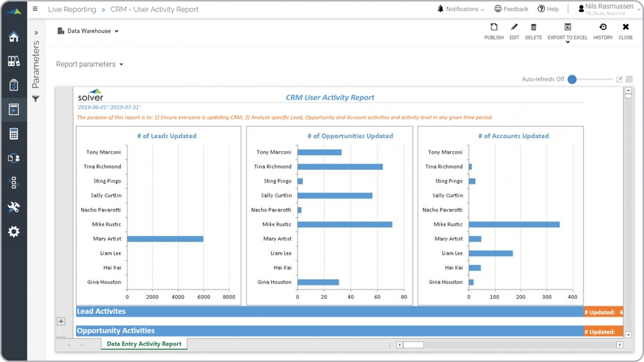Open the settings gear in the sidebar

tap(14, 232)
